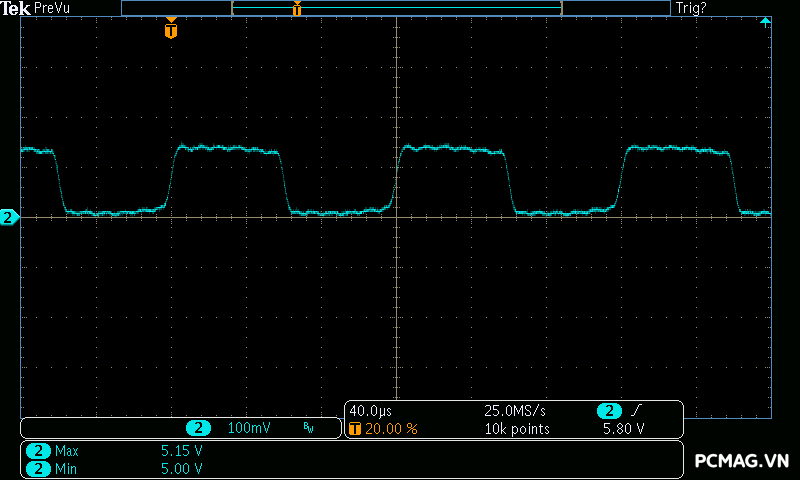Click the waveform record overview bar

[x=396, y=8]
